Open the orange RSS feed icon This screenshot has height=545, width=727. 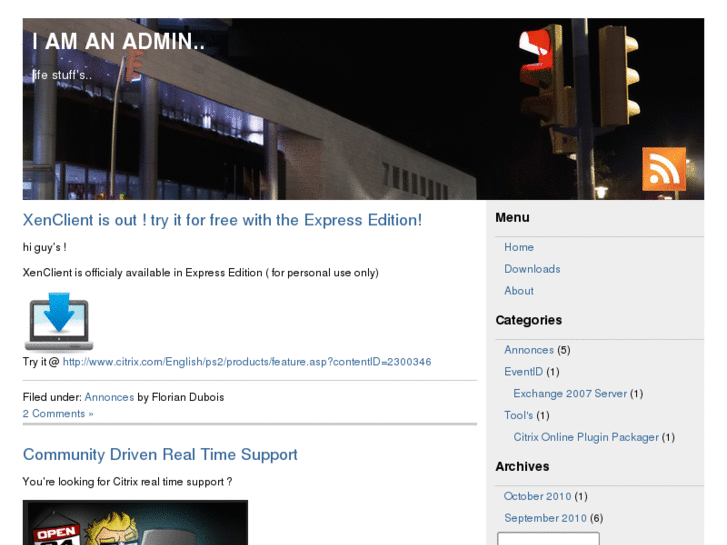[663, 169]
